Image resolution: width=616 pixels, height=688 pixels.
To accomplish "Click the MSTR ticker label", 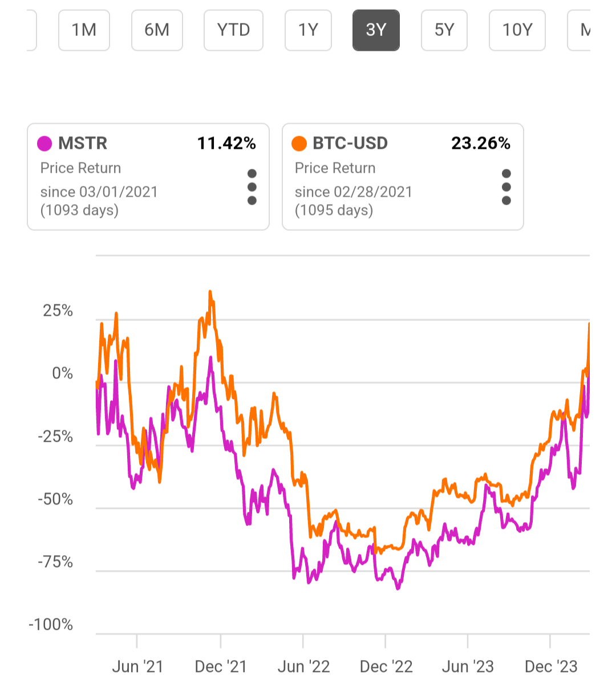I will click(83, 144).
